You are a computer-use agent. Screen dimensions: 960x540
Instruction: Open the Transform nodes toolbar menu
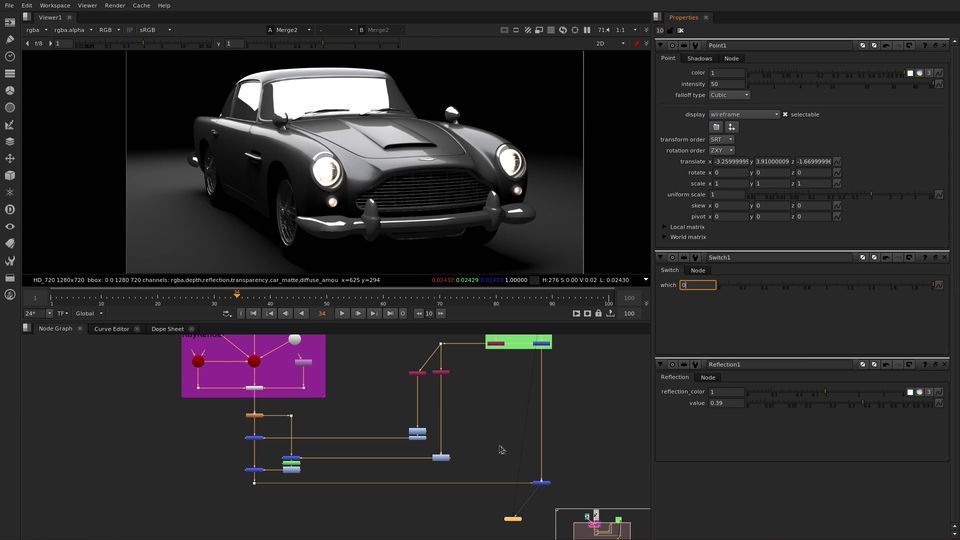click(x=10, y=158)
